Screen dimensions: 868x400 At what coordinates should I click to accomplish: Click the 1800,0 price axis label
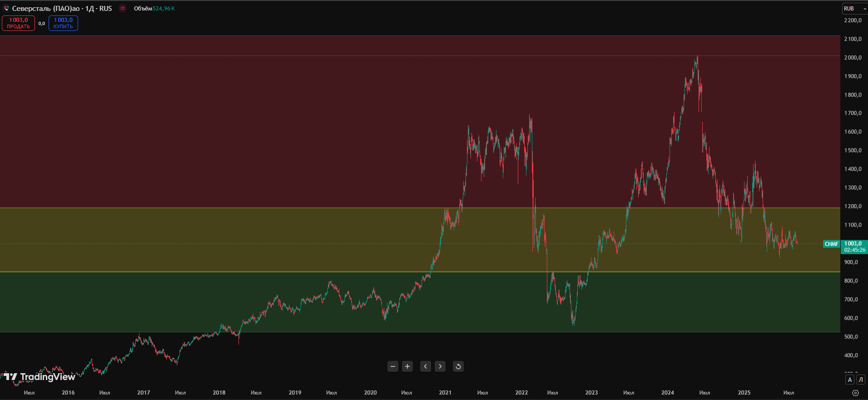(853, 95)
